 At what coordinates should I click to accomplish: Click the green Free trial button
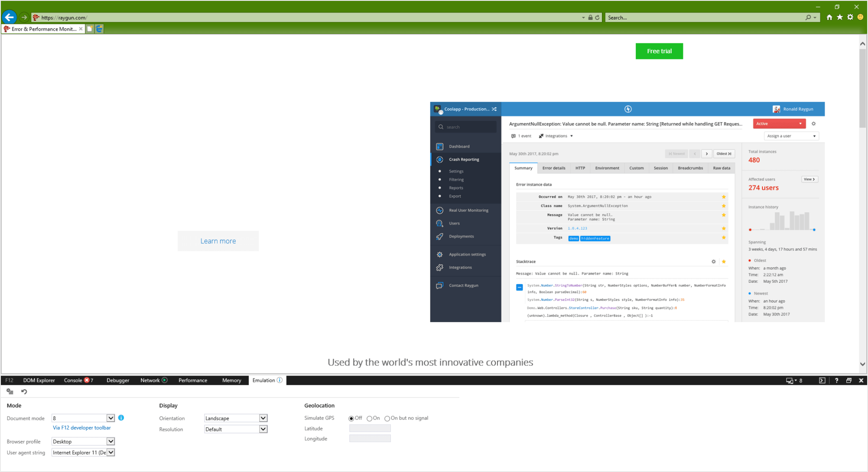click(x=659, y=51)
